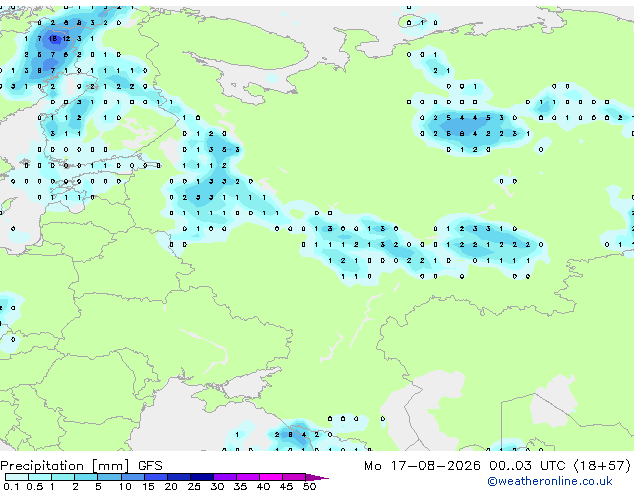Click the "15" legend scale label

tap(148, 486)
